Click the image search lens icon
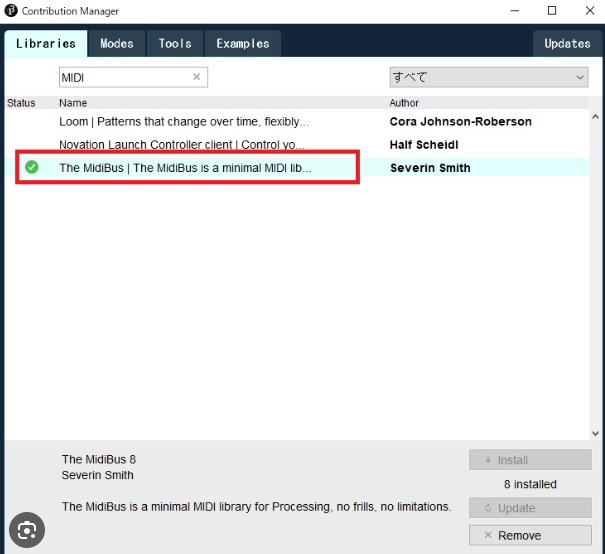 [29, 527]
